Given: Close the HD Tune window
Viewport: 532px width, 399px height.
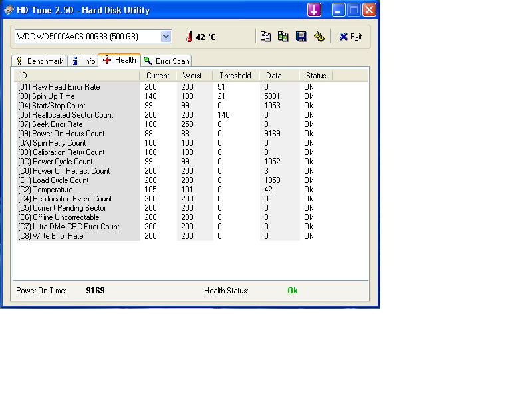Looking at the screenshot, I should [x=369, y=9].
